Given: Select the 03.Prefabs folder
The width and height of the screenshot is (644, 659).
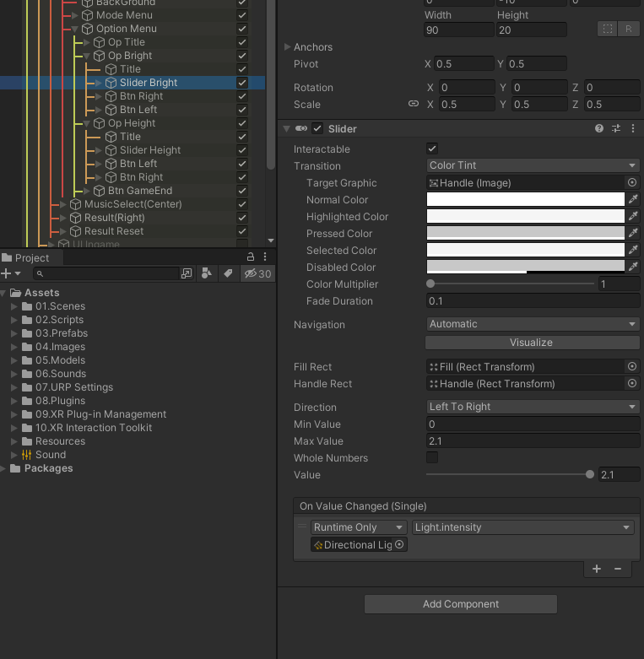Looking at the screenshot, I should [62, 333].
